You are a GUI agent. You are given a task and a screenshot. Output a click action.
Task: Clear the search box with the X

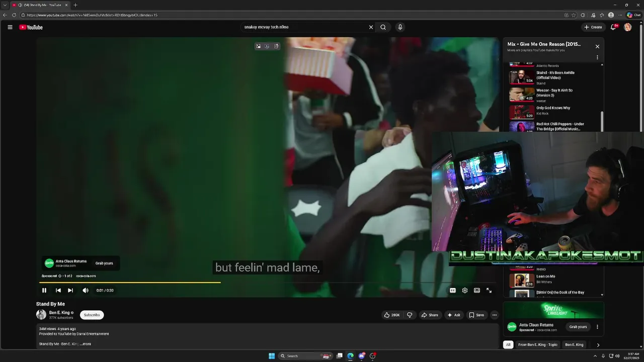point(371,27)
